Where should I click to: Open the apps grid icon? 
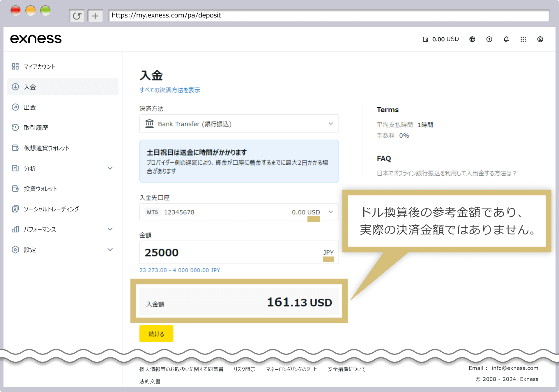point(523,39)
